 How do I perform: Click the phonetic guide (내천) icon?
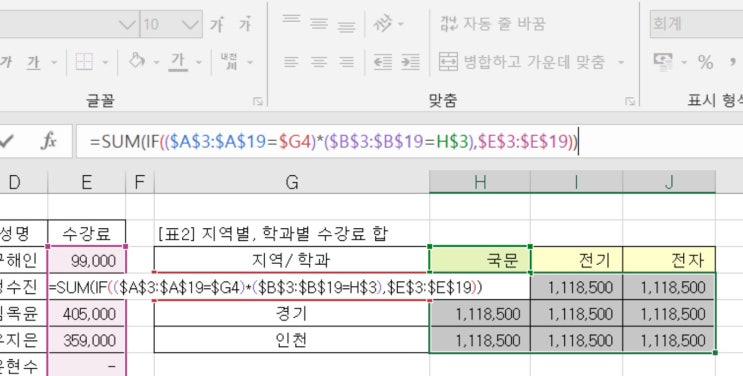point(230,61)
